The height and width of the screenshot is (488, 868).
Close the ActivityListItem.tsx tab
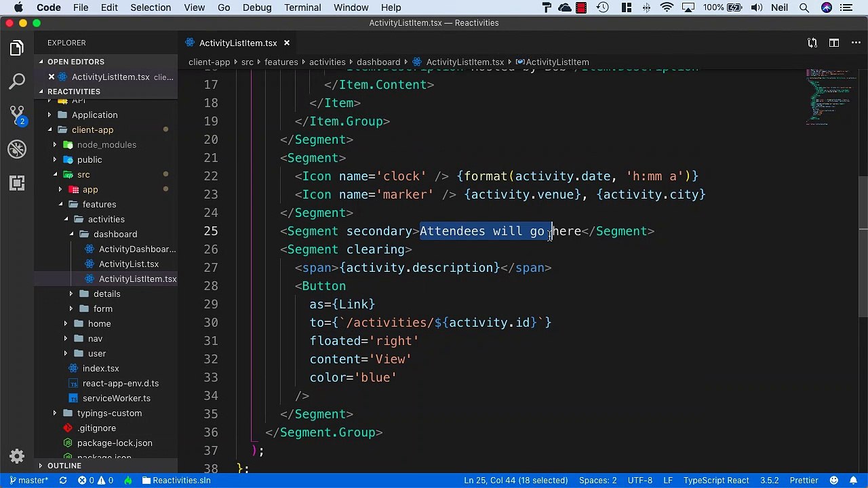tap(286, 43)
